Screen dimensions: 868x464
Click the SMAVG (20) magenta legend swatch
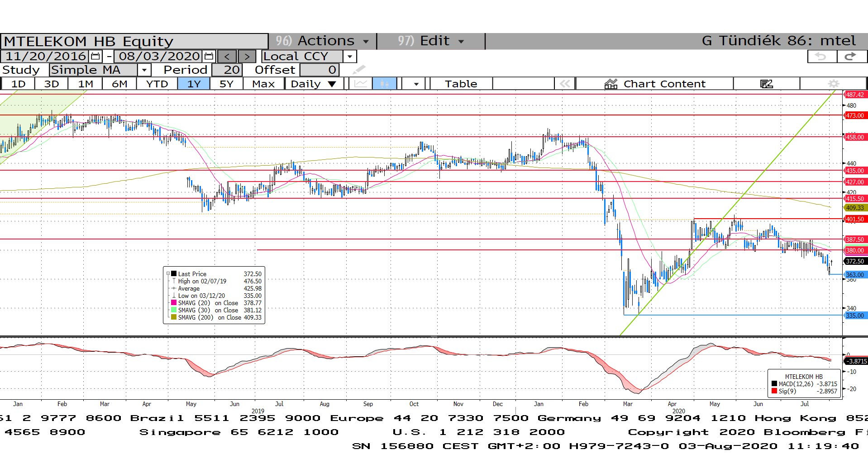[173, 303]
